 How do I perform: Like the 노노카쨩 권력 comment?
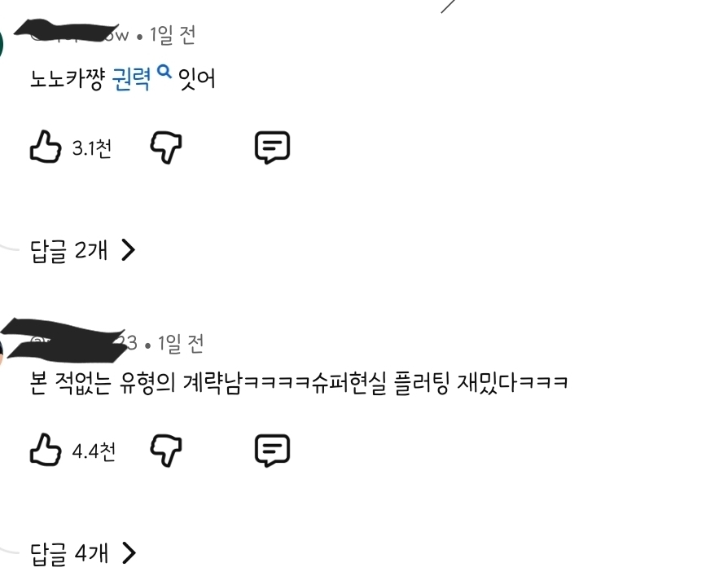pos(46,147)
